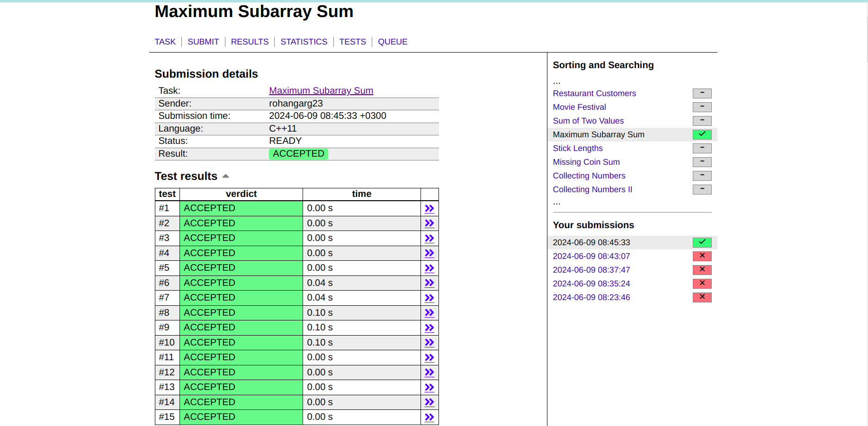This screenshot has height=426, width=868.
Task: Open Sum of Two Values problem
Action: 588,121
